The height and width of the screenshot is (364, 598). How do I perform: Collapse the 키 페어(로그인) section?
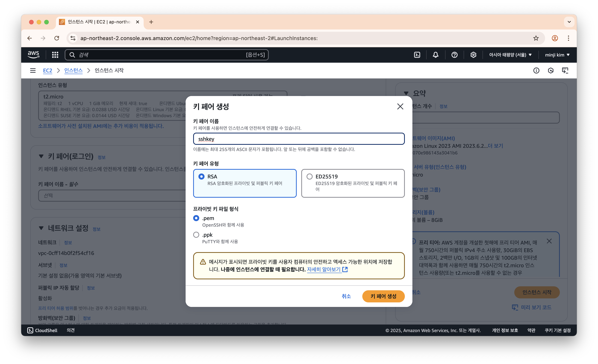[41, 156]
